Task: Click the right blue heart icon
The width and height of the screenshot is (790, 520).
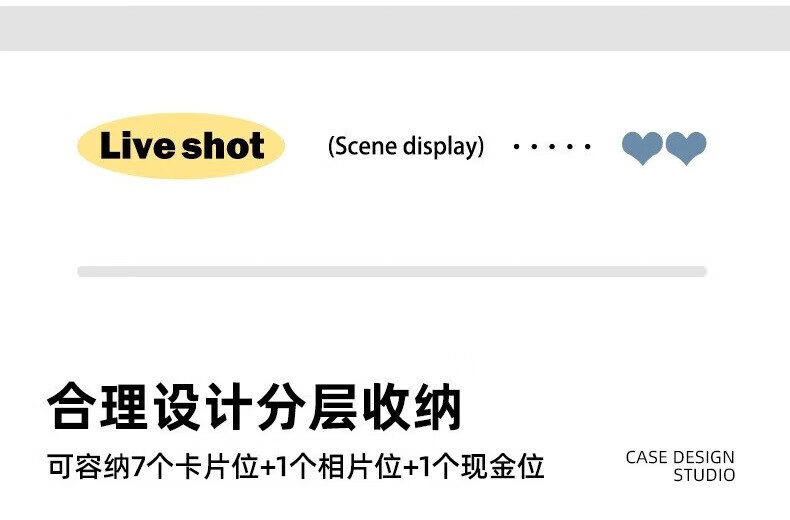Action: coord(686,148)
